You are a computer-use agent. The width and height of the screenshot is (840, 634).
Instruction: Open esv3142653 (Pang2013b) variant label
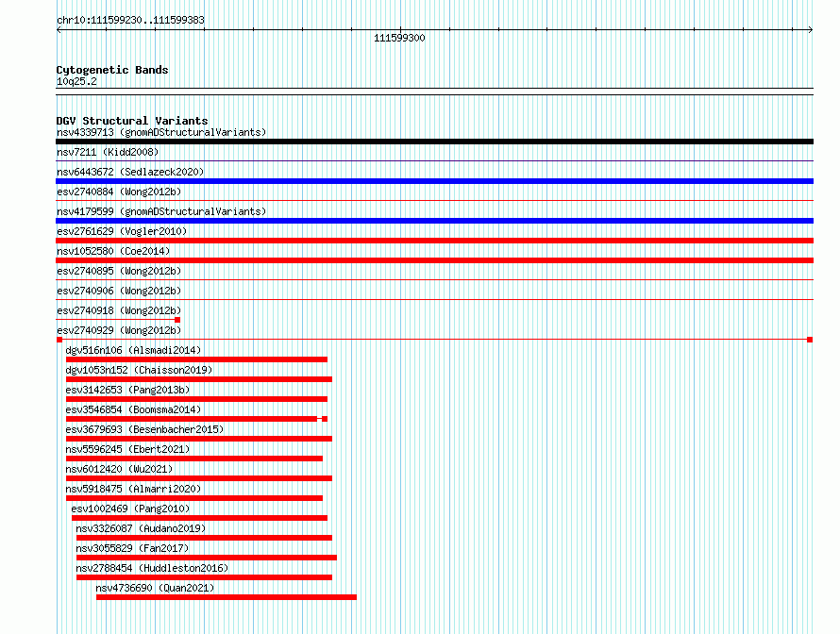tap(127, 390)
